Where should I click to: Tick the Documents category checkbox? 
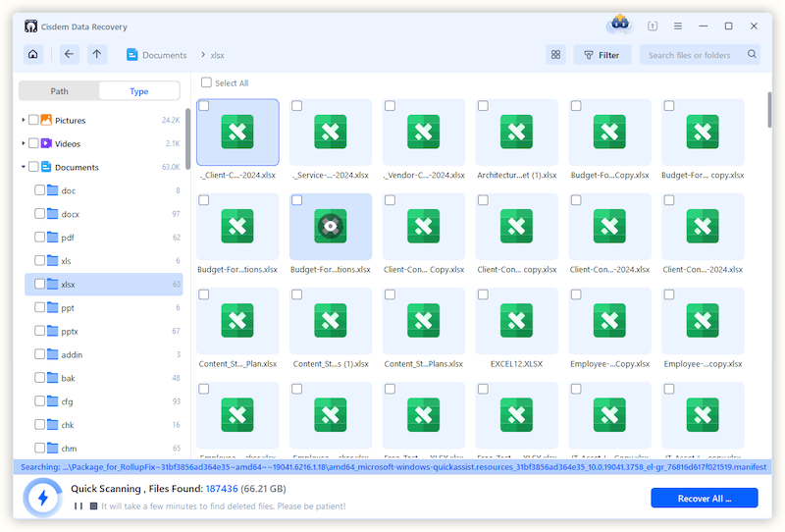point(33,167)
